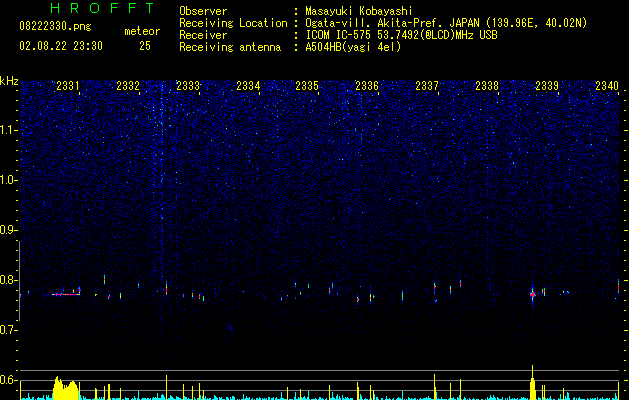Click the date stamp 02.08.22 23:30
629x400 pixels.
point(61,46)
